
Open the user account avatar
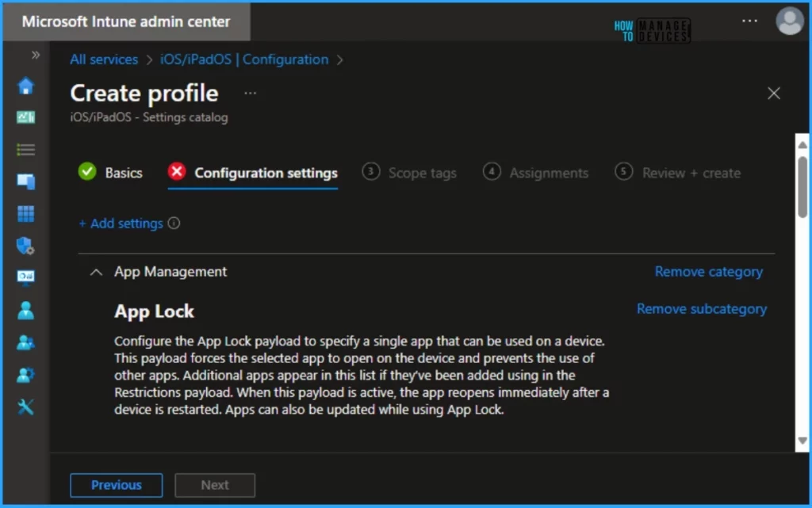pyautogui.click(x=789, y=21)
